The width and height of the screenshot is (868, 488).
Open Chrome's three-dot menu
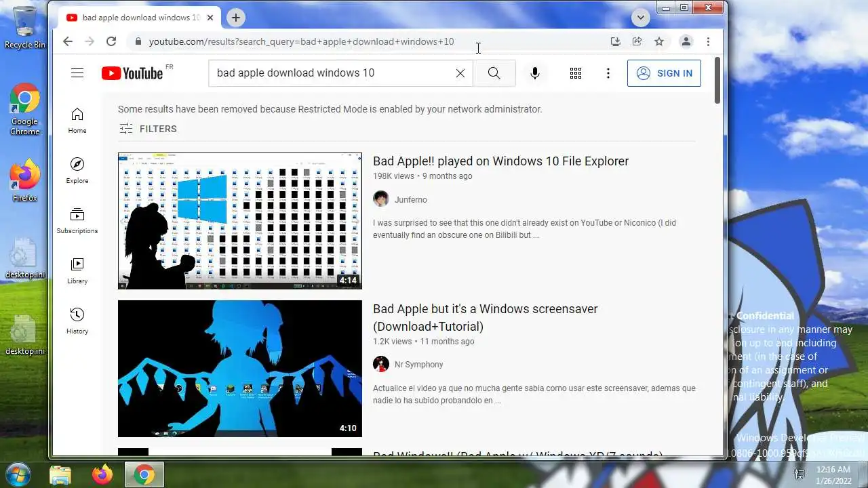click(708, 41)
